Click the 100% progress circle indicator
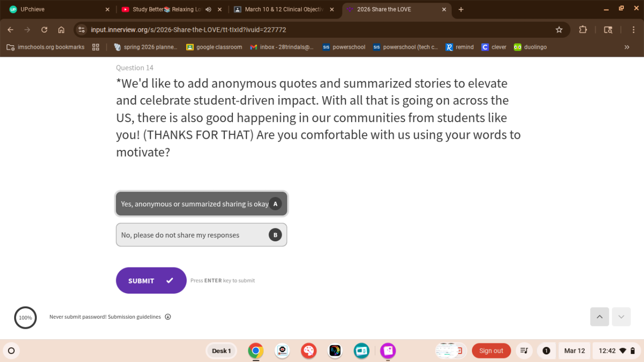The width and height of the screenshot is (644, 362). 25,318
